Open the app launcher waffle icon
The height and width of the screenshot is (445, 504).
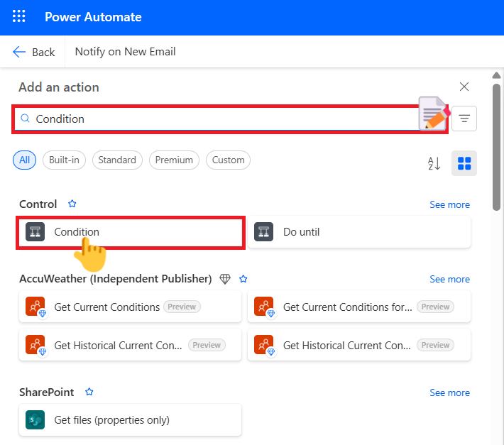click(x=19, y=17)
